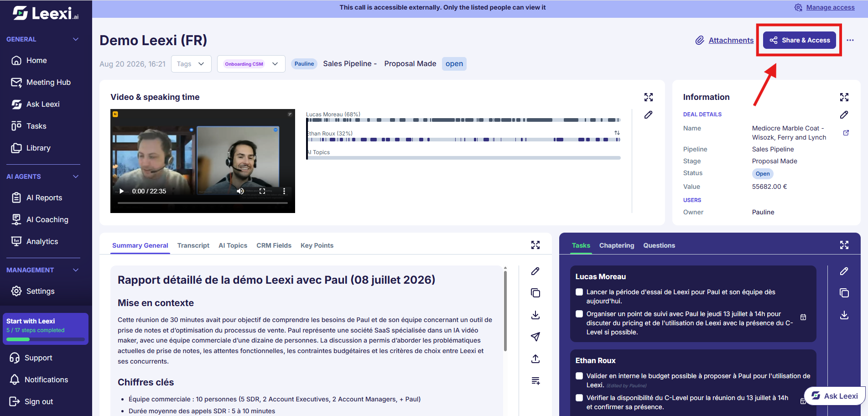
Task: Edit tasks with pencil icon
Action: (844, 271)
